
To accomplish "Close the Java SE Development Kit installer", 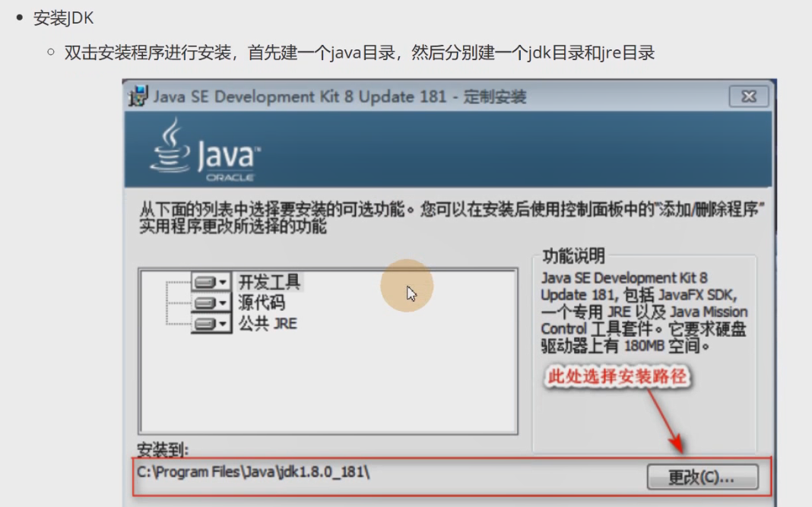I will (748, 97).
